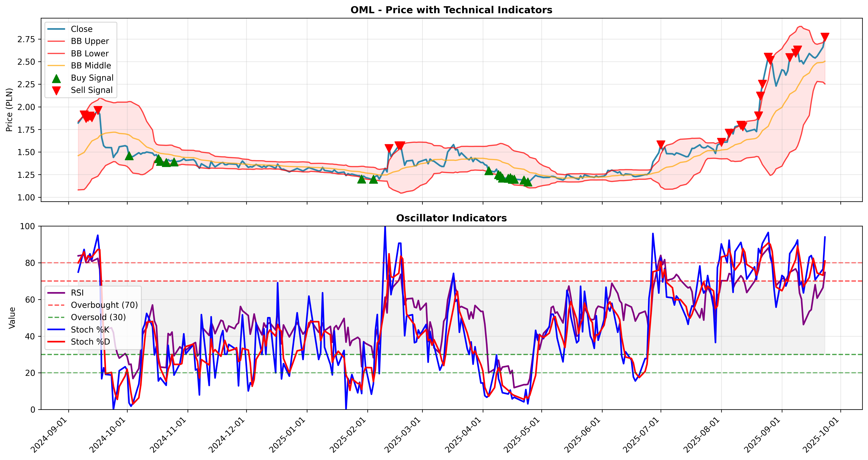Click the 'Oscillator Indicators' chart title
868x460 pixels.
pos(451,218)
